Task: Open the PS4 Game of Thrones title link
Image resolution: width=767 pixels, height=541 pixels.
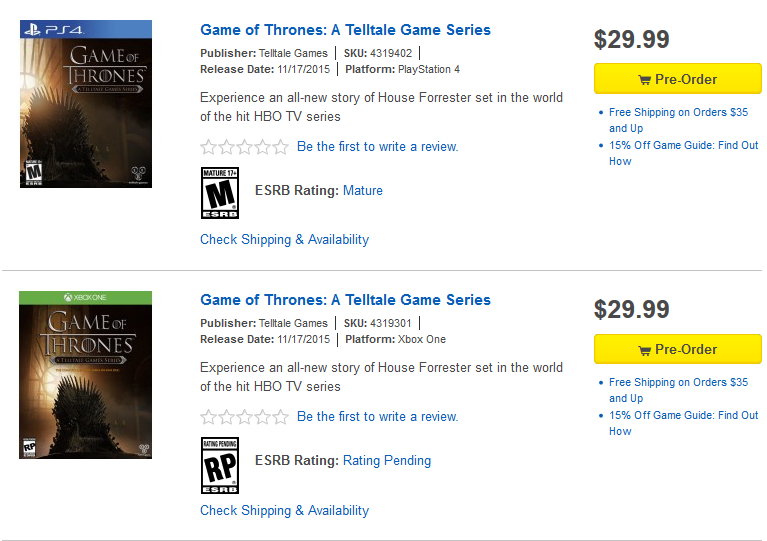Action: [x=345, y=30]
